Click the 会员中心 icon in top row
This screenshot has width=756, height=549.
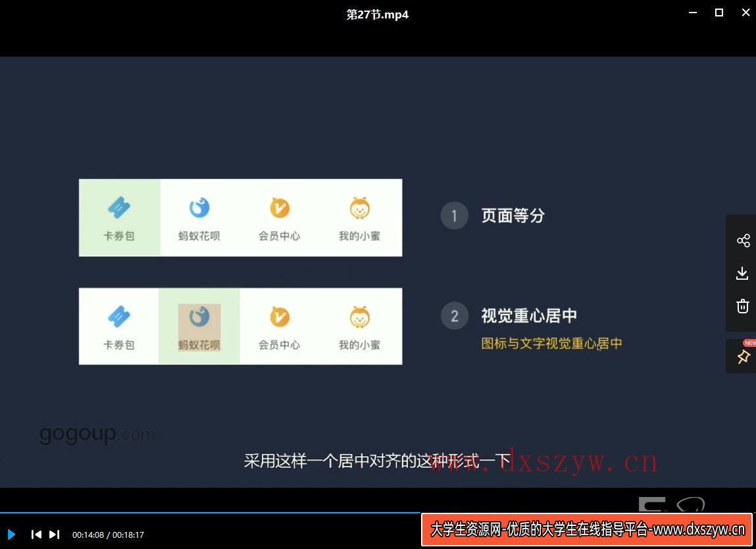(279, 208)
